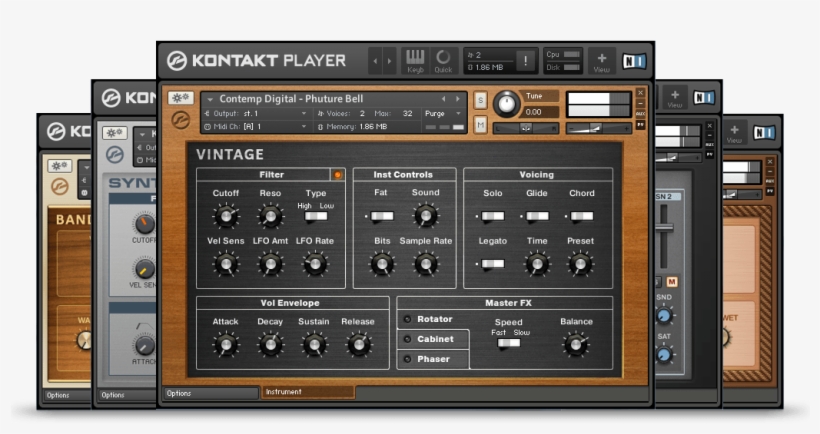Toggle the Fat switch

(x=382, y=216)
